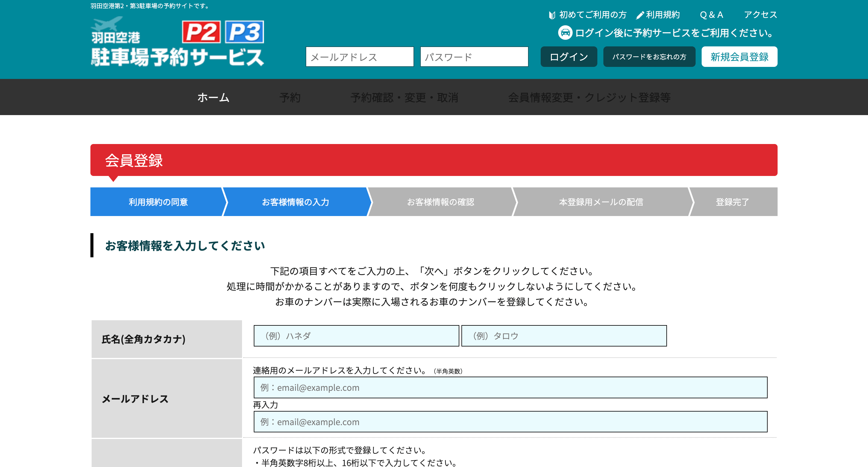Screen dimensions: 868x467
Task: Click the car icon next to login notice
Action: click(565, 33)
